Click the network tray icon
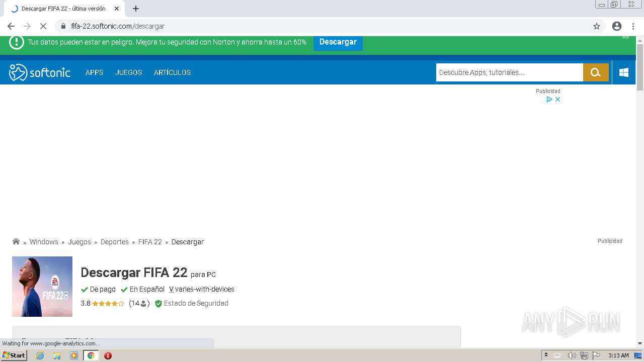Image resolution: width=644 pixels, height=362 pixels. pos(584,355)
